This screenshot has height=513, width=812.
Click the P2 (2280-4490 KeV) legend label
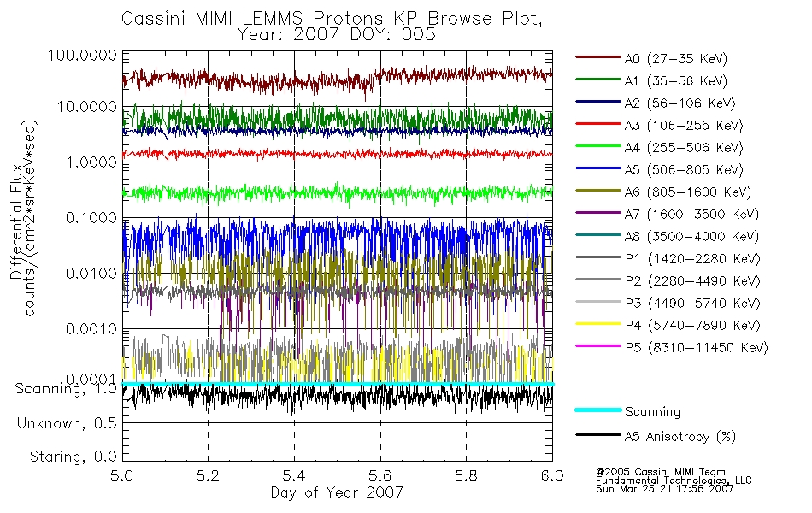coord(692,281)
